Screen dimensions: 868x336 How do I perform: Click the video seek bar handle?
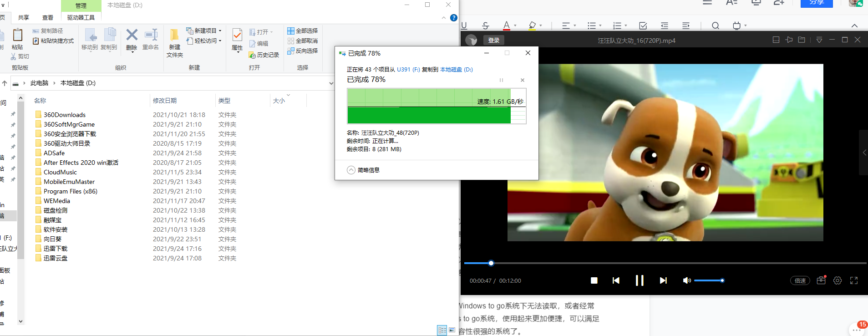(x=491, y=263)
